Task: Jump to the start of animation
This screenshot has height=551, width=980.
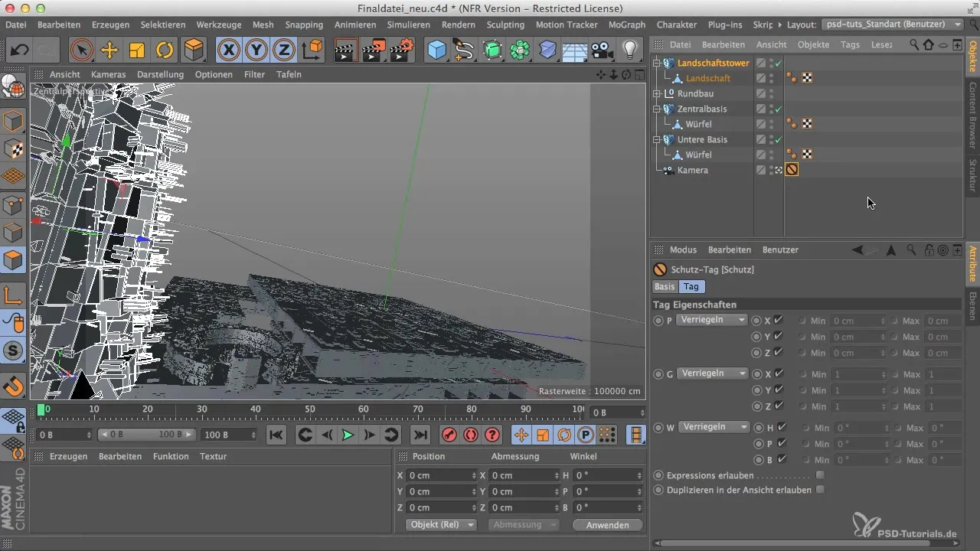Action: click(276, 435)
